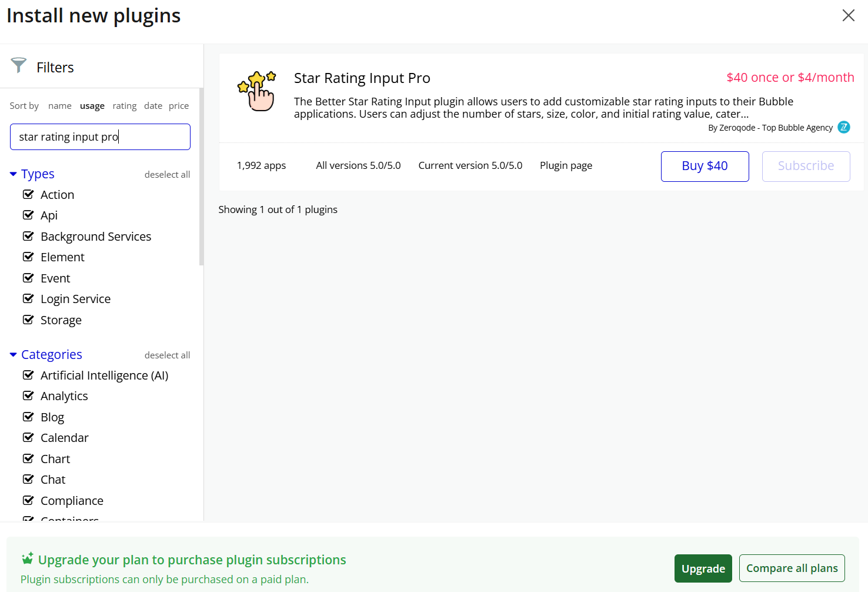Click the Filters funnel icon
868x592 pixels.
coord(19,65)
